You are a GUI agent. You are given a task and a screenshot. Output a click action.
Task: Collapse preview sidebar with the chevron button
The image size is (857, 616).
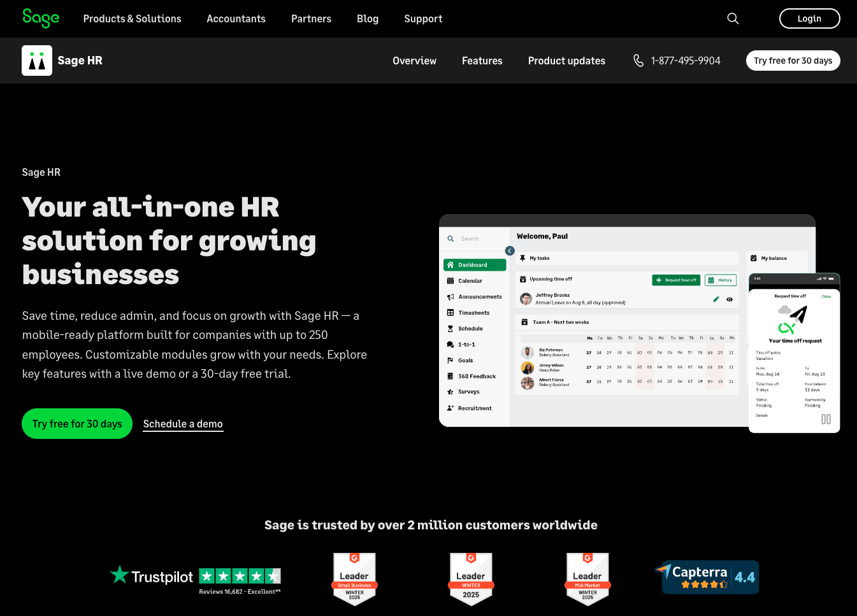510,251
